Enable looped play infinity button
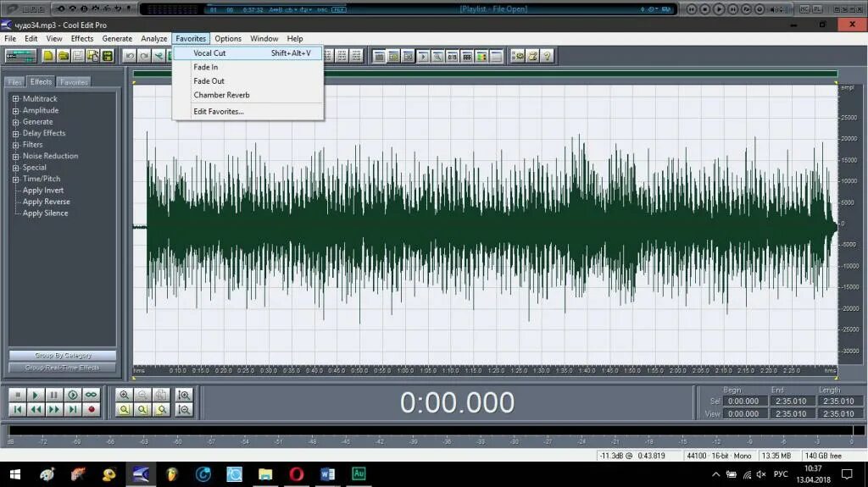 click(91, 395)
